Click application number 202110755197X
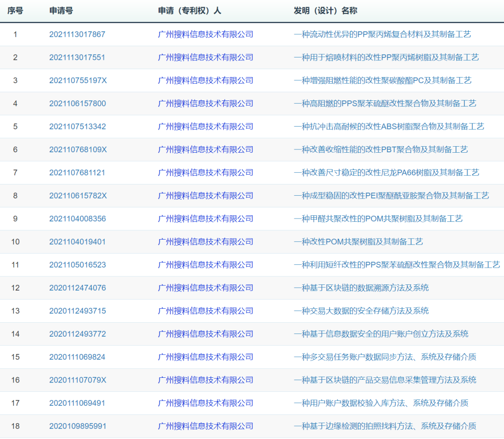Screen dimensions: 504x439 coord(78,80)
